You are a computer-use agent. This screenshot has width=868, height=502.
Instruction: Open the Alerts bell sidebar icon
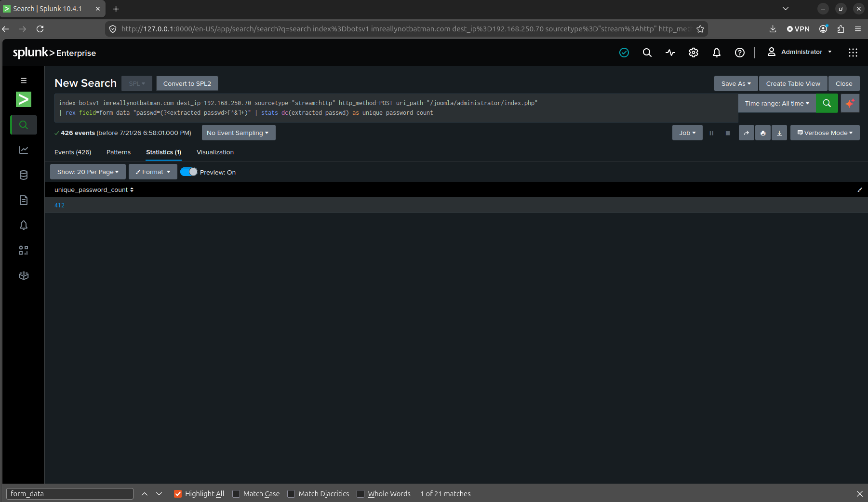pos(24,225)
